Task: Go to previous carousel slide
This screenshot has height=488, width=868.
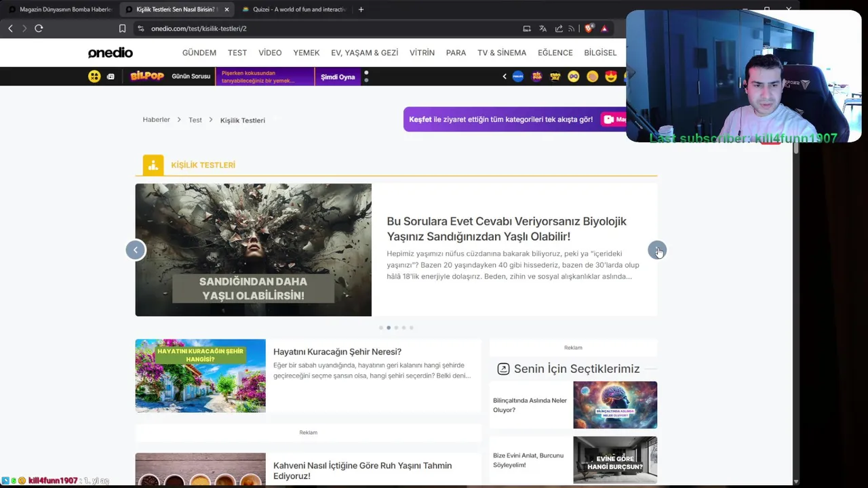Action: [x=136, y=250]
